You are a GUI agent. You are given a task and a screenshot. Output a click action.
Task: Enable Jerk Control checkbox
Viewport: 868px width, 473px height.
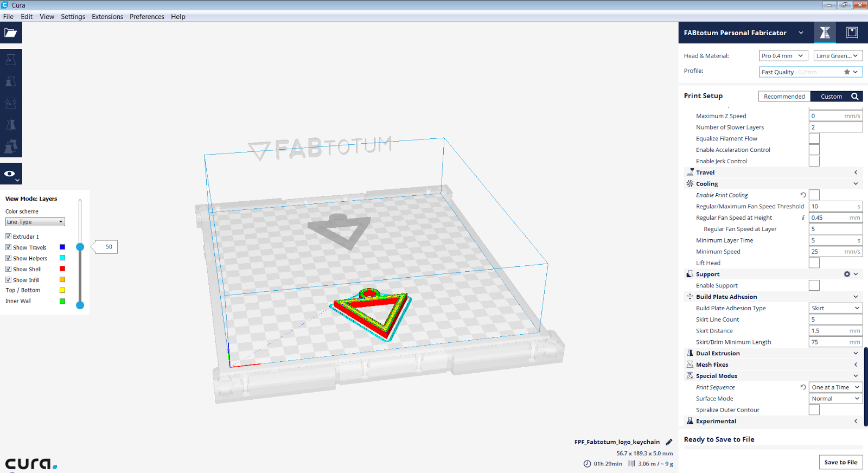coord(814,161)
